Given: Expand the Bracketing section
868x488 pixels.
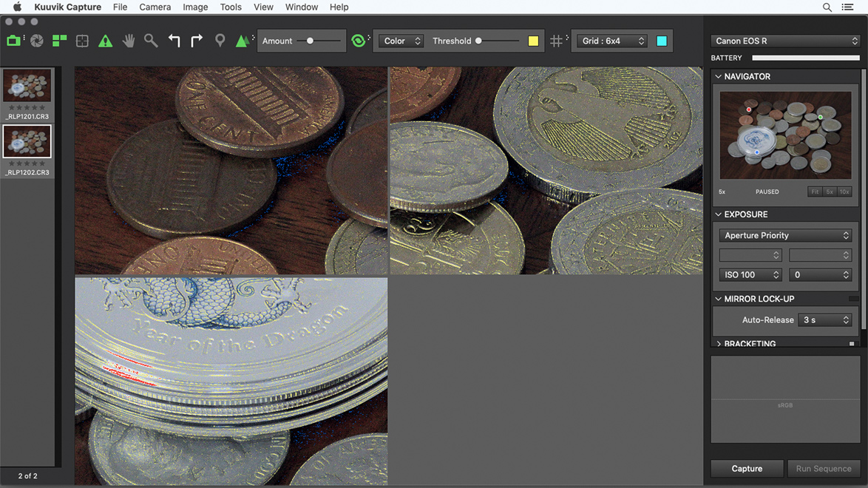Looking at the screenshot, I should tap(719, 344).
